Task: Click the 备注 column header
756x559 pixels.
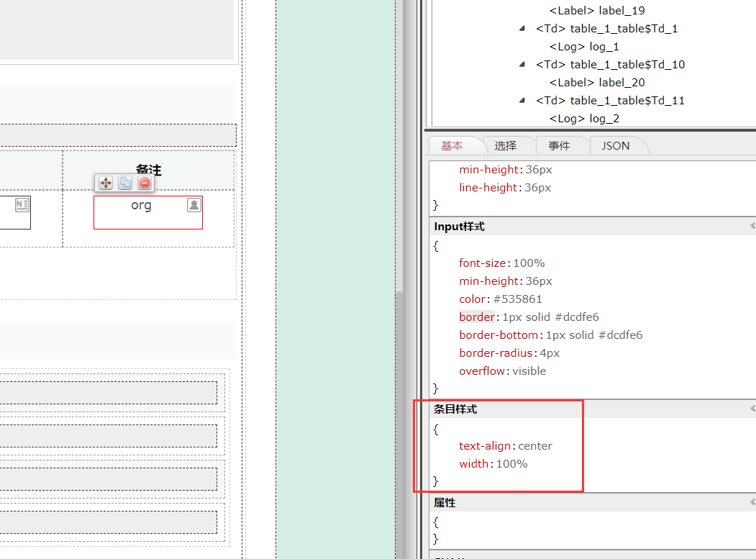Action: pos(148,170)
